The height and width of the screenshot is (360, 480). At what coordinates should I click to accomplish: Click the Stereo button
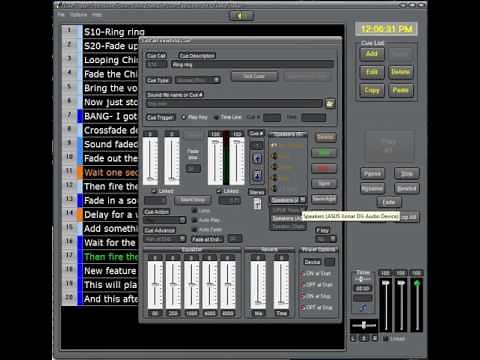[257, 192]
